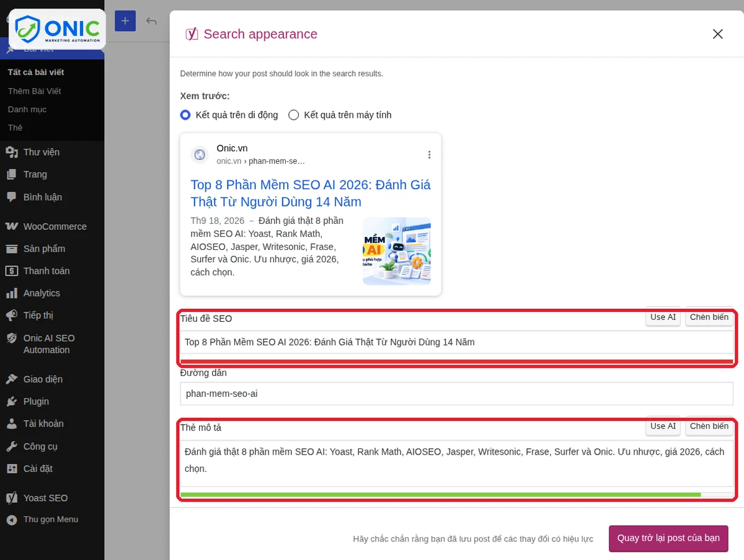Open the Công cụ tools wrench icon
The image size is (744, 560).
tap(12, 447)
